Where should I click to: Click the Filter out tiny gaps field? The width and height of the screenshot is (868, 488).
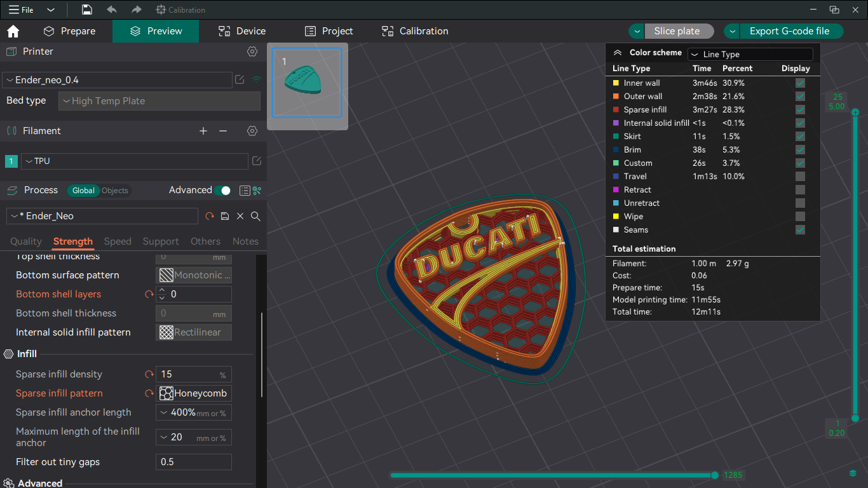click(x=194, y=462)
